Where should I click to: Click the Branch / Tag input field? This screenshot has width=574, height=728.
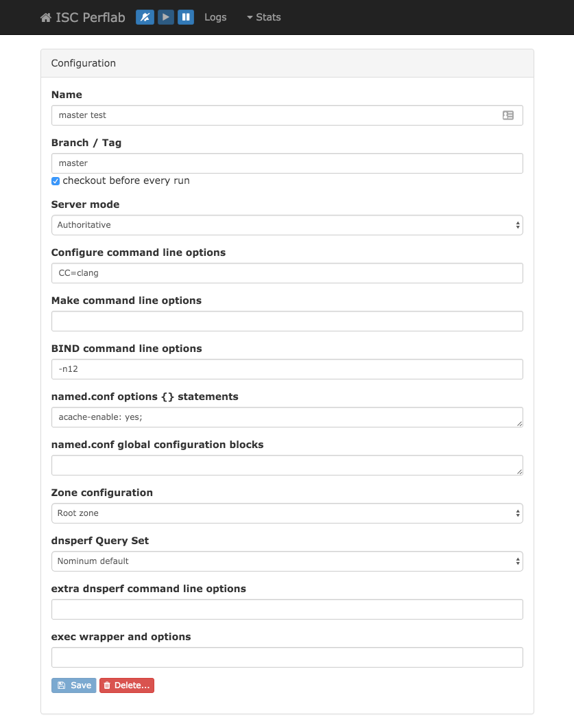pos(287,163)
